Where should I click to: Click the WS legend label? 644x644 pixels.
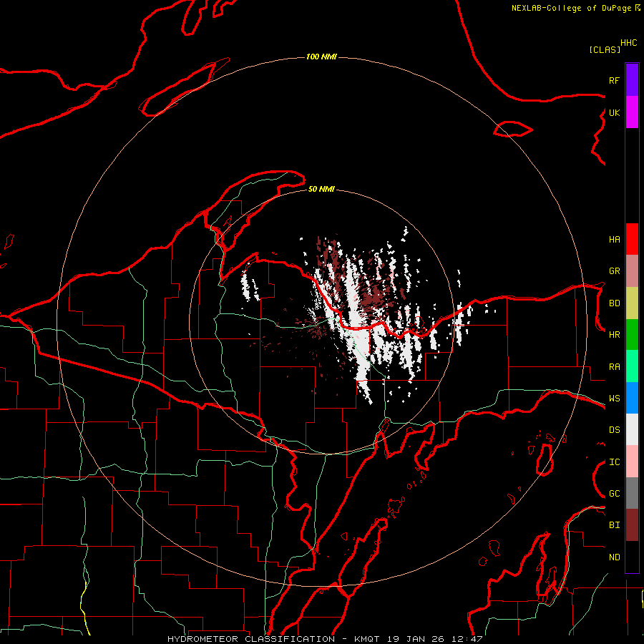614,399
